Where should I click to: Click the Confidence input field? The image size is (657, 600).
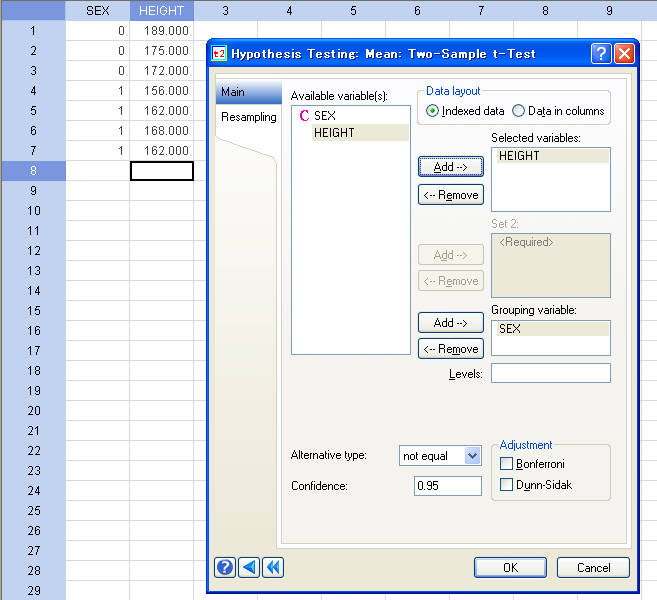[x=447, y=486]
